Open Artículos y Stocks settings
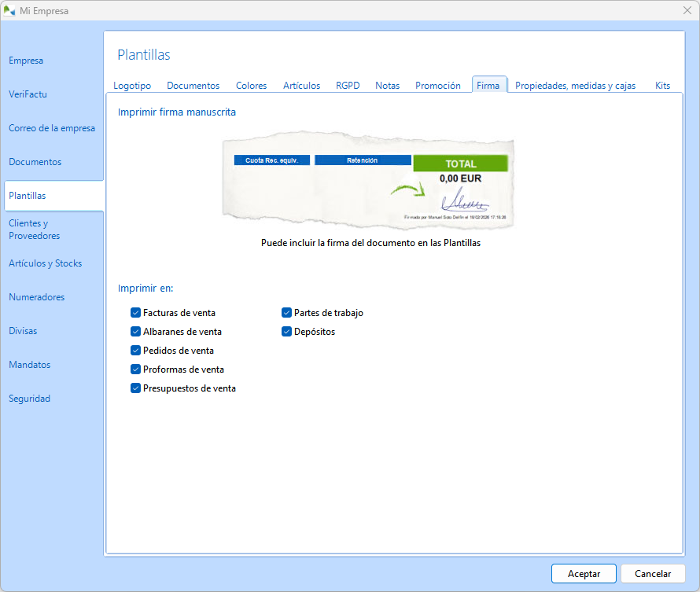This screenshot has height=592, width=700. tap(45, 263)
